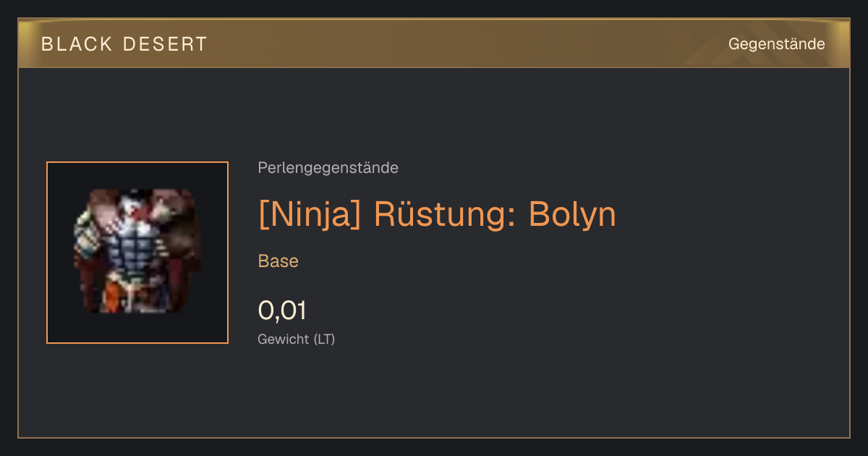The height and width of the screenshot is (456, 868).
Task: Click the word Bolyn in title
Action: click(572, 214)
